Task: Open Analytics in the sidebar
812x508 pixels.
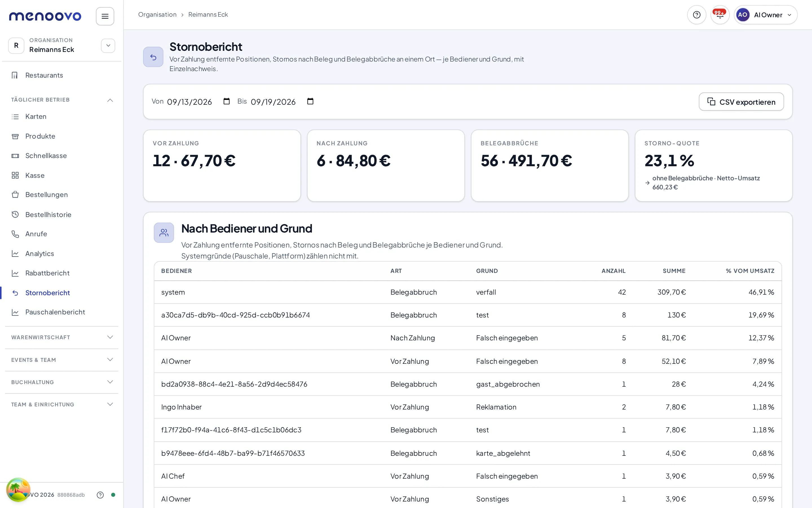Action: click(39, 254)
